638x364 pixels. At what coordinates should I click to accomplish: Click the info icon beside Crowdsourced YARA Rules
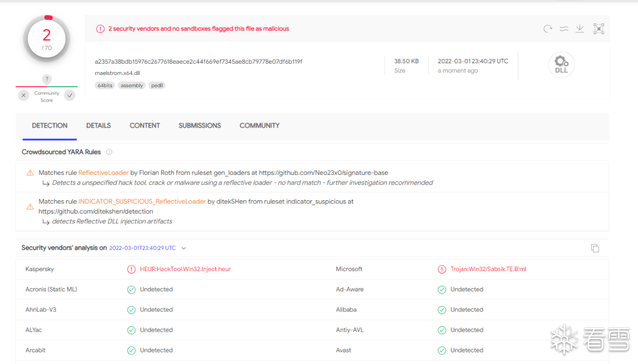coord(110,152)
